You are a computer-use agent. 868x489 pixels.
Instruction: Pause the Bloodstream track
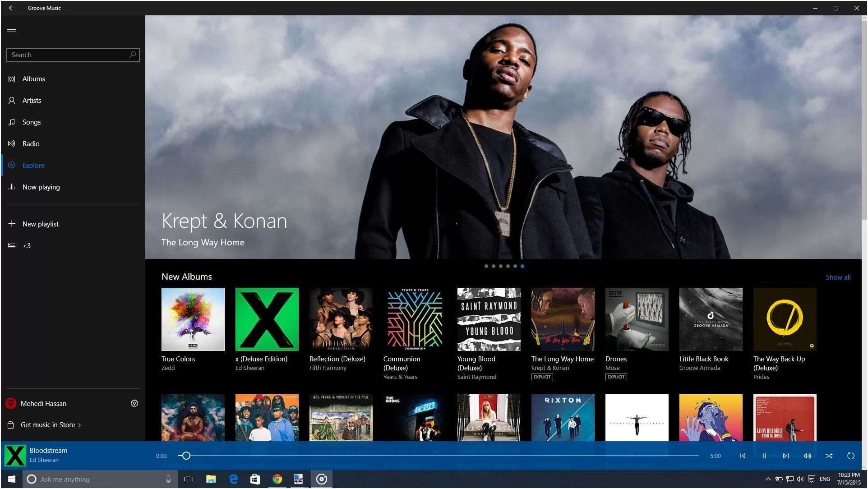pos(764,456)
